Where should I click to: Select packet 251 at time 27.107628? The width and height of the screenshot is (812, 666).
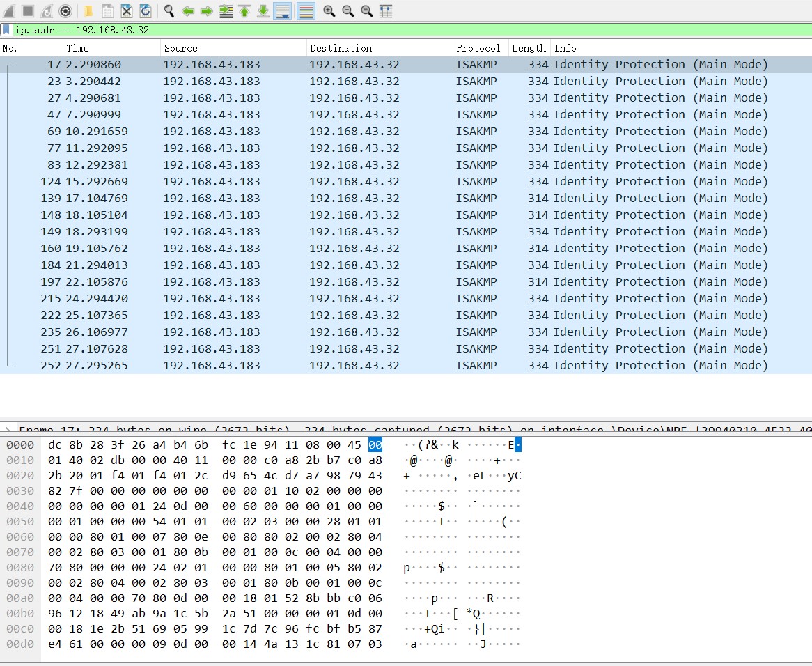click(x=406, y=348)
